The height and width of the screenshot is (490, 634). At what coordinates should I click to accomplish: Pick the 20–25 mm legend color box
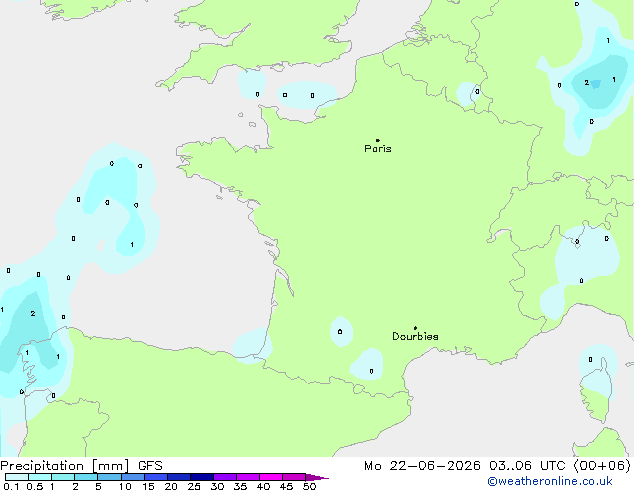coord(178,477)
